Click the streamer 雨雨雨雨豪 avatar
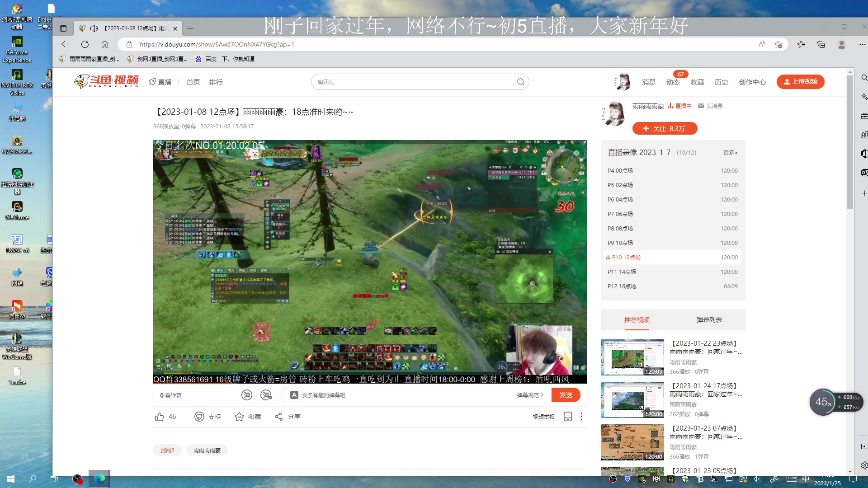 [613, 113]
